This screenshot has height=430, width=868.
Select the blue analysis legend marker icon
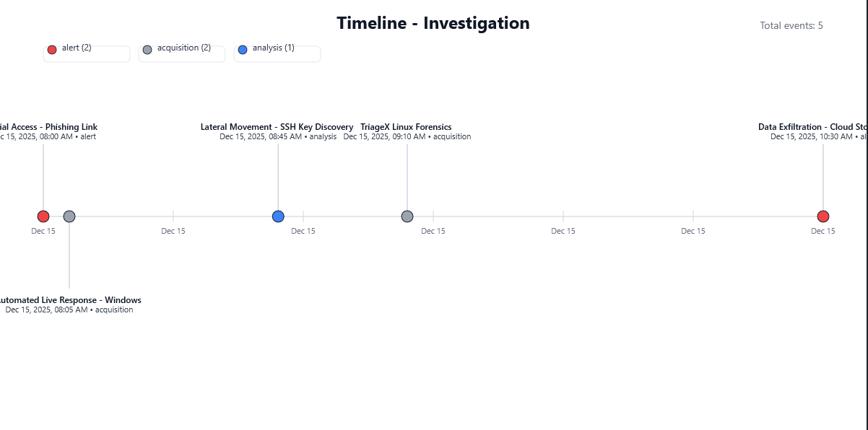tap(242, 49)
